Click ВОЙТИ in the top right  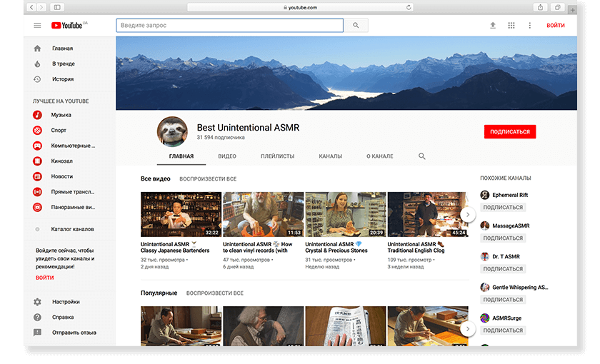point(555,26)
